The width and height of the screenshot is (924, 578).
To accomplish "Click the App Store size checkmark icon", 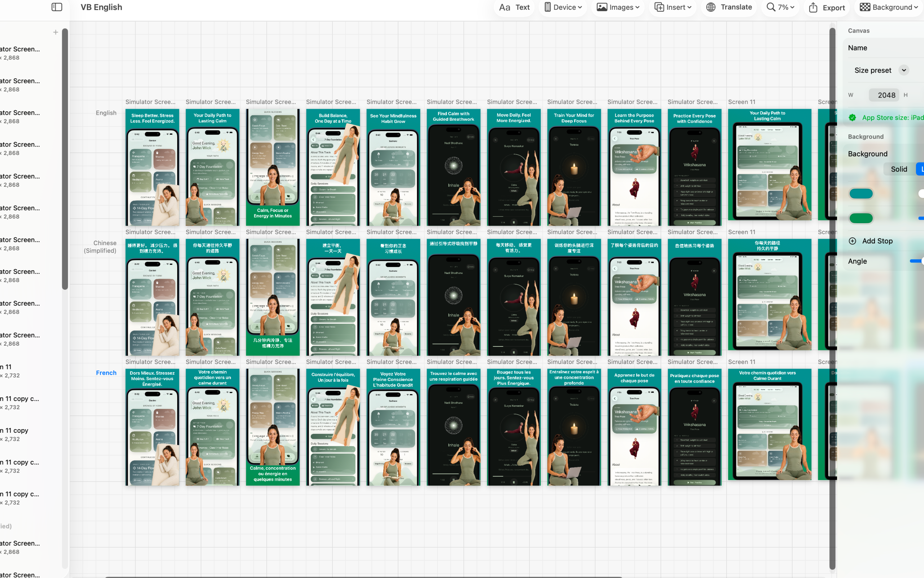I will click(852, 118).
